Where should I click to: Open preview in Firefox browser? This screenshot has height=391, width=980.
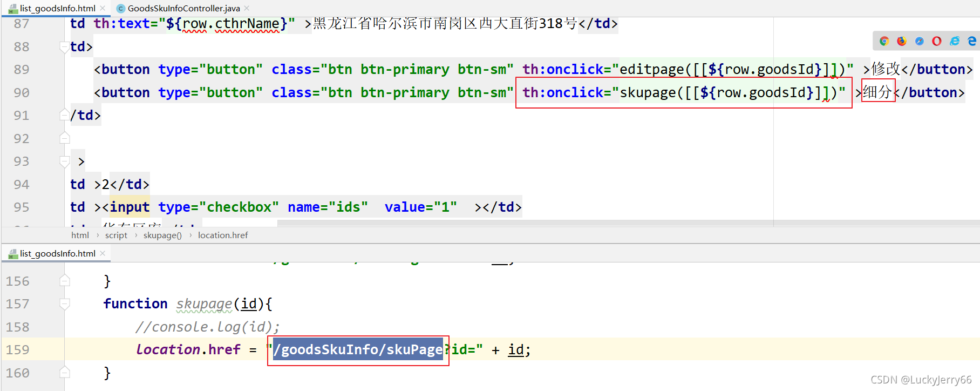[x=902, y=41]
